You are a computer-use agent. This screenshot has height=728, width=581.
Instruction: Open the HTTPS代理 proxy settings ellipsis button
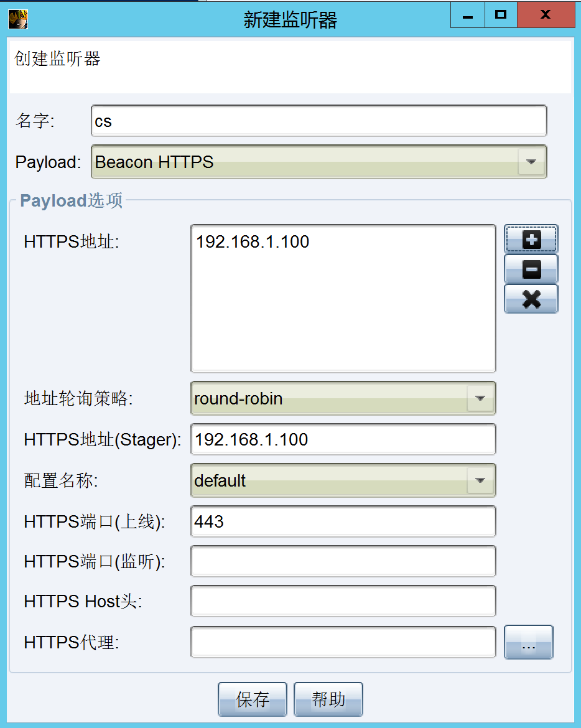click(x=529, y=642)
